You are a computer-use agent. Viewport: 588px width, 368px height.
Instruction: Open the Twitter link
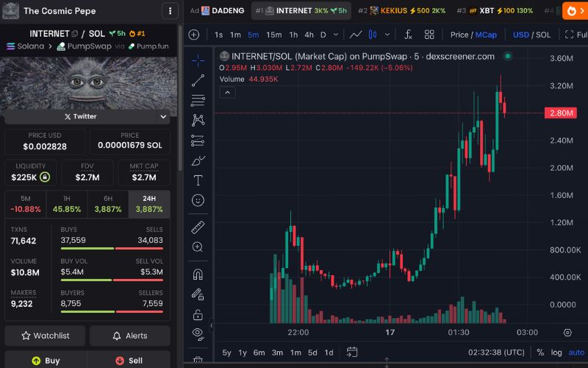coord(81,117)
